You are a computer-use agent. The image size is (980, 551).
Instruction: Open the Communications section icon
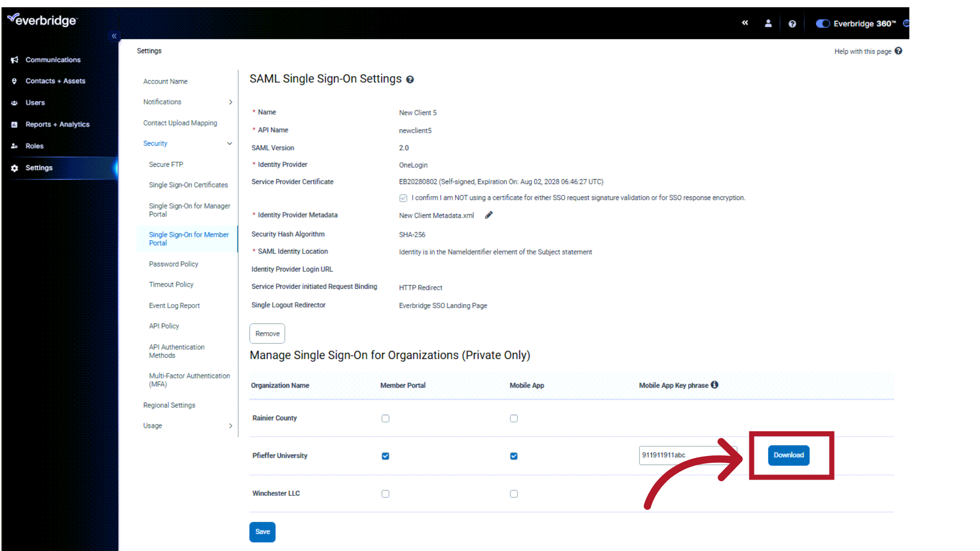[14, 60]
